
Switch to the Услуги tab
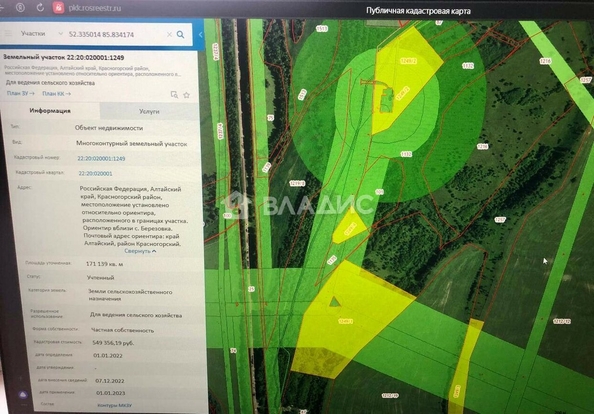149,111
